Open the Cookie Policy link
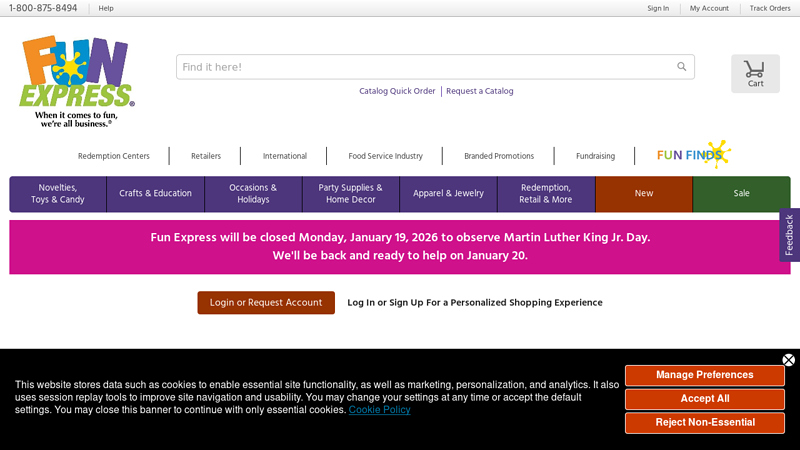The height and width of the screenshot is (450, 800). [379, 410]
